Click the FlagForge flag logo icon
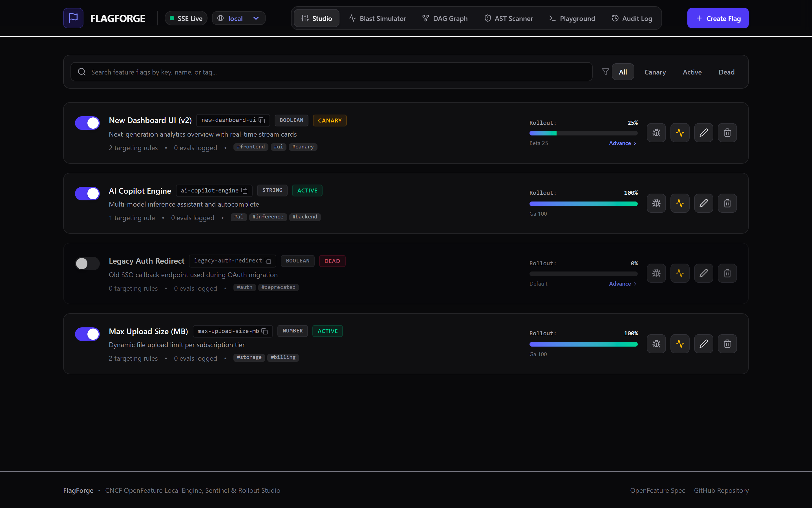Screen dimensions: 812x508 pos(73,18)
